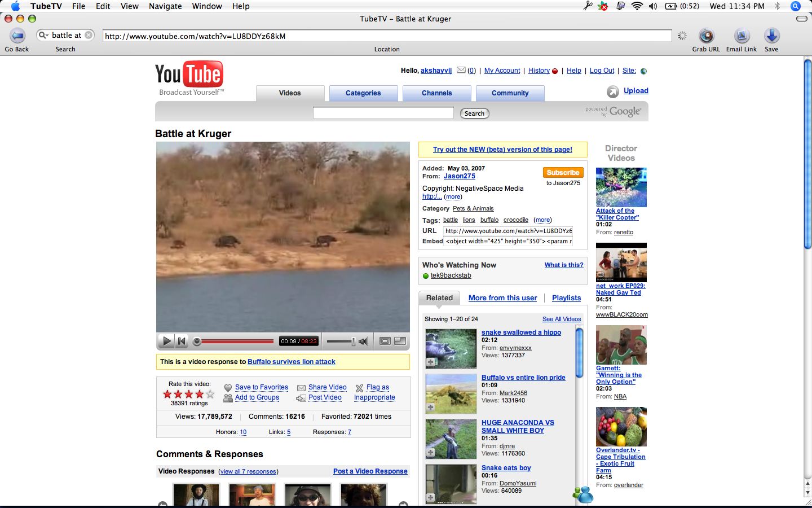Click the Upload arrow icon

[612, 91]
